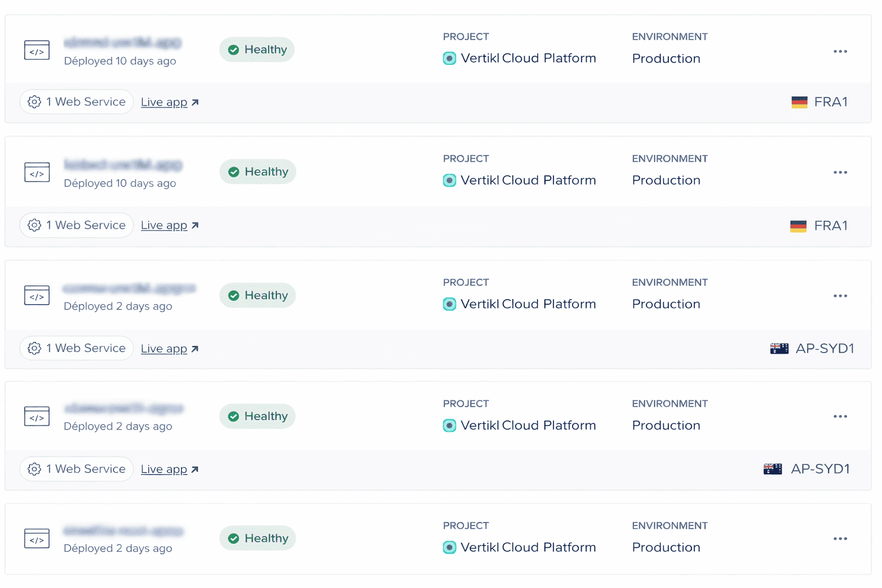The width and height of the screenshot is (882, 588).
Task: Click the project logo icon on the topmost card
Action: tap(450, 58)
